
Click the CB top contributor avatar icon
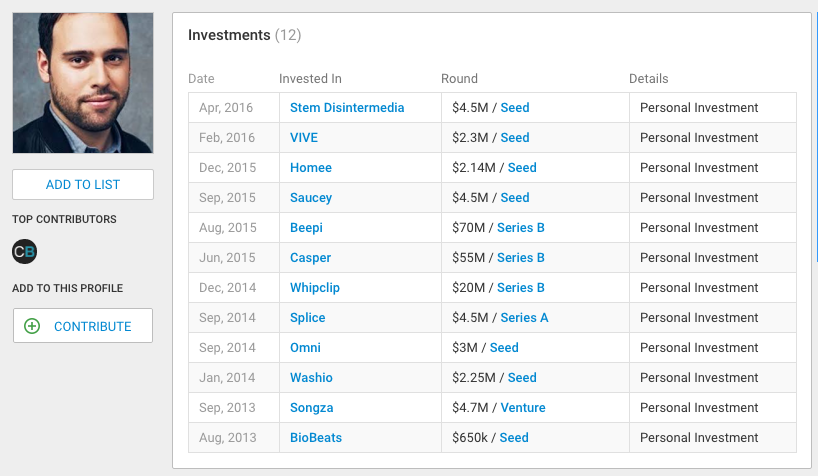[24, 251]
